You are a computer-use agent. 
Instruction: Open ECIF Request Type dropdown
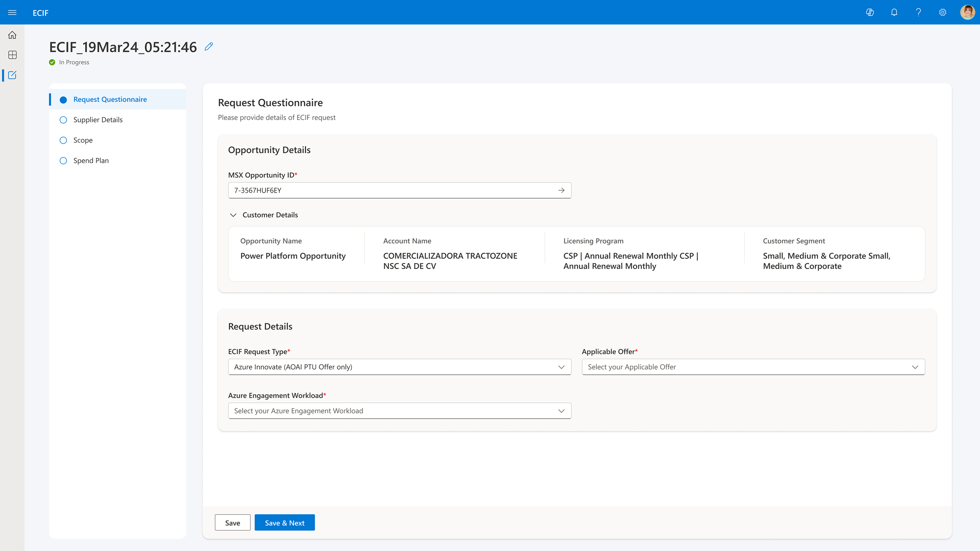(399, 367)
